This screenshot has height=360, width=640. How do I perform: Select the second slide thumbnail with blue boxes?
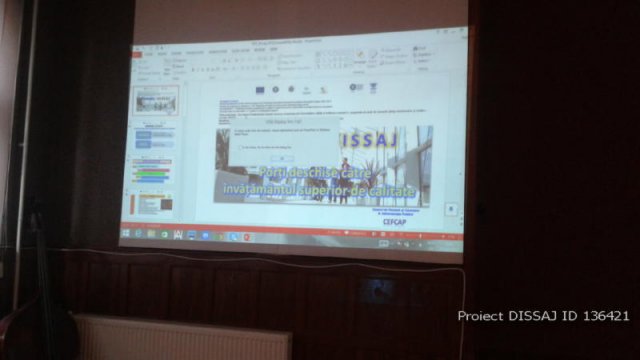point(154,136)
